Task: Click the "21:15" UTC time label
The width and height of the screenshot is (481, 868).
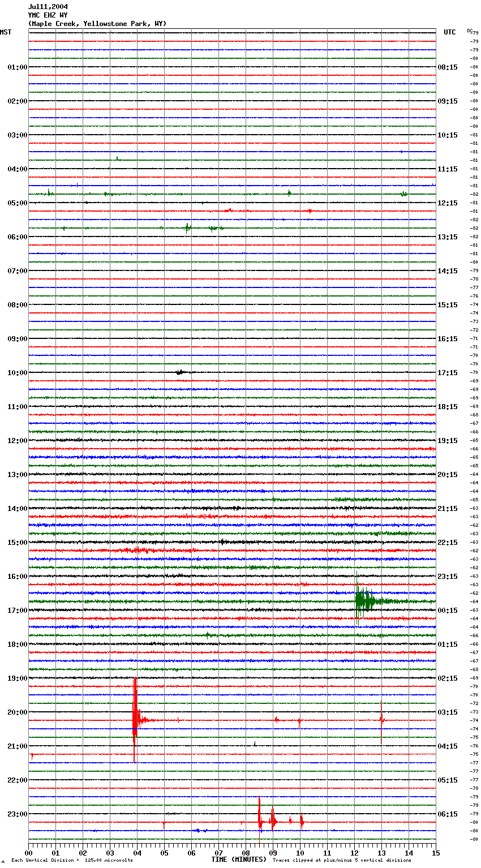Action: 448,509
